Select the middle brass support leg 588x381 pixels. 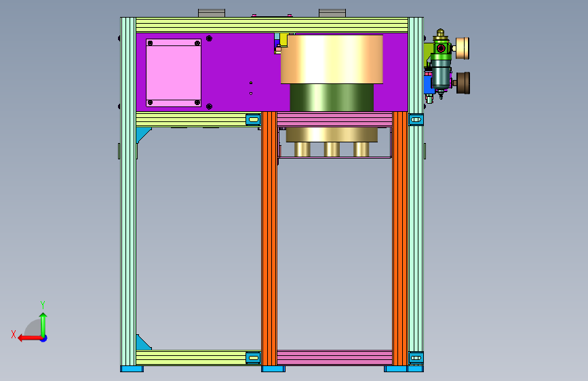(x=332, y=149)
